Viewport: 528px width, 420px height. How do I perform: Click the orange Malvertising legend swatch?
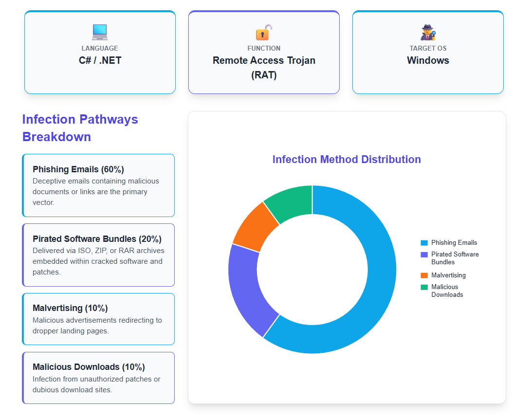coord(424,275)
